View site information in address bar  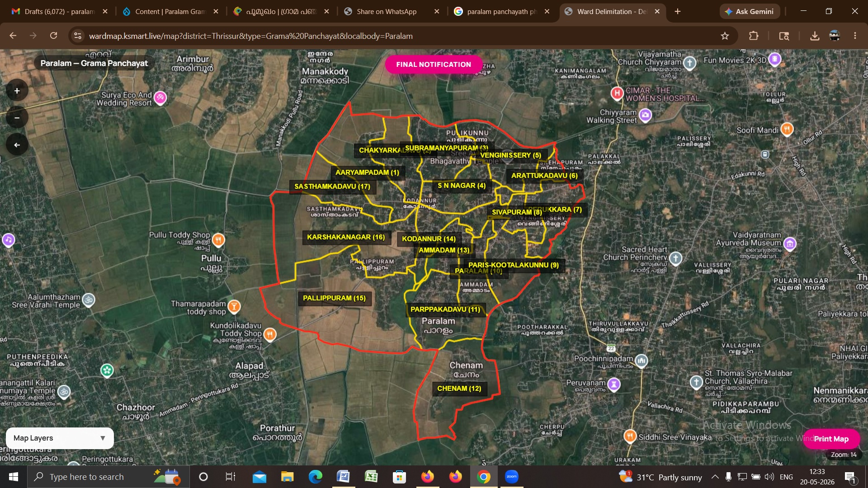coord(78,36)
